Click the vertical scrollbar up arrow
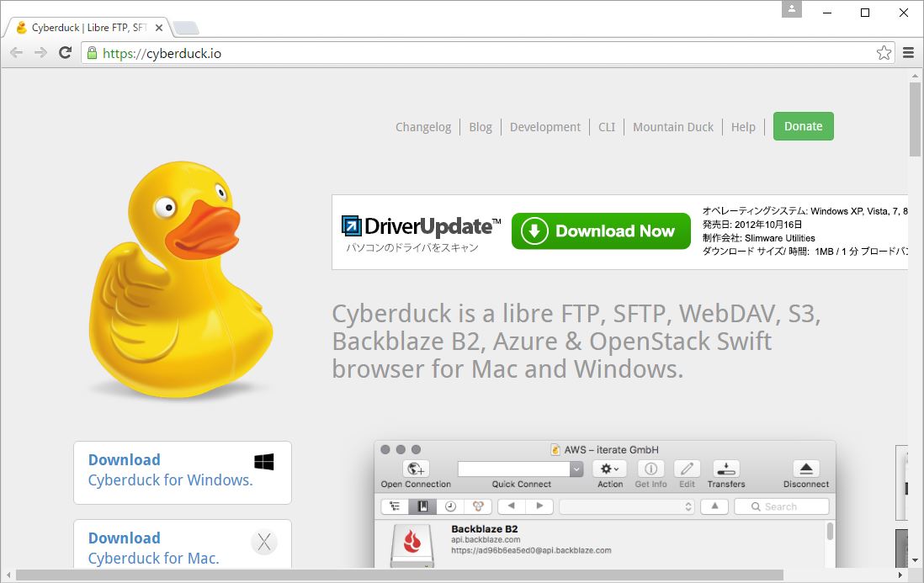Viewport: 924px width, 583px height. coord(915,76)
